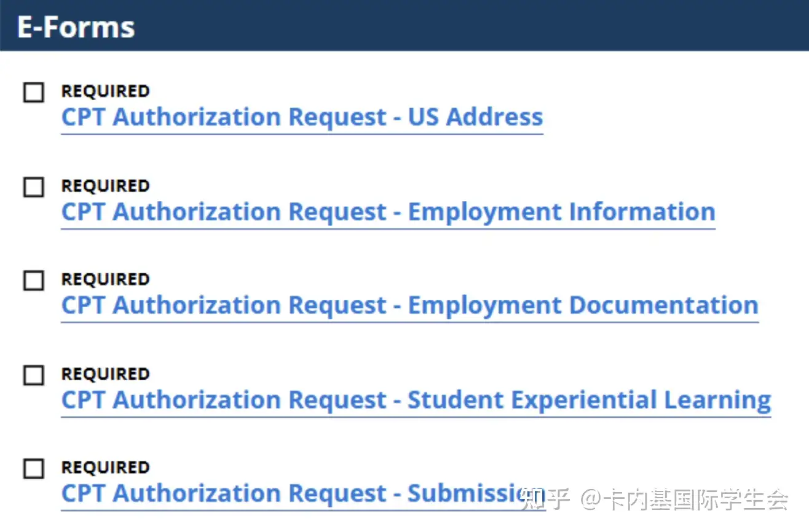Click REQUIRED label above Submission link

pyautogui.click(x=105, y=467)
